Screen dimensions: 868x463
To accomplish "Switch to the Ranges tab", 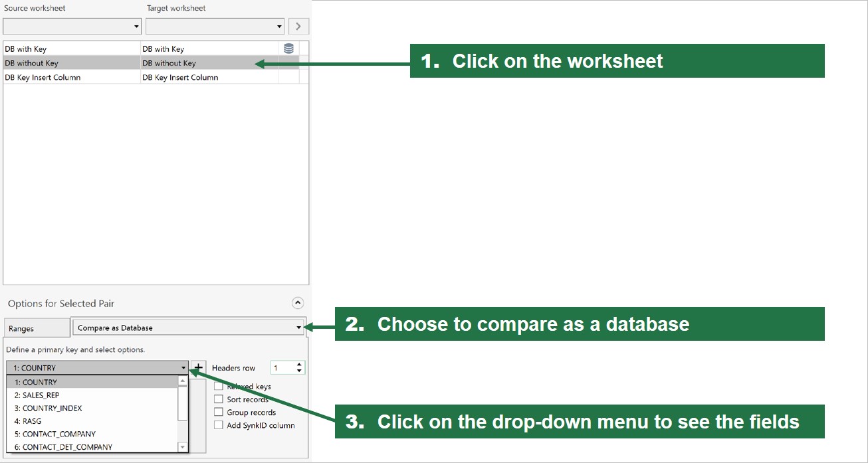I will pos(37,328).
